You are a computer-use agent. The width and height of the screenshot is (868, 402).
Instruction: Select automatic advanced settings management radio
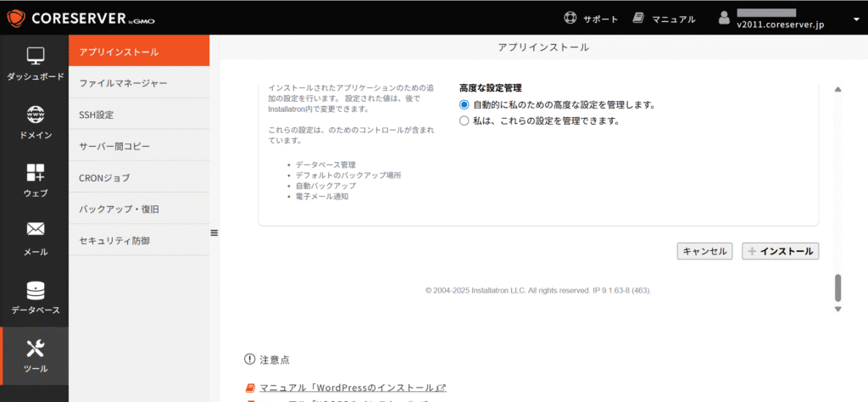(464, 104)
